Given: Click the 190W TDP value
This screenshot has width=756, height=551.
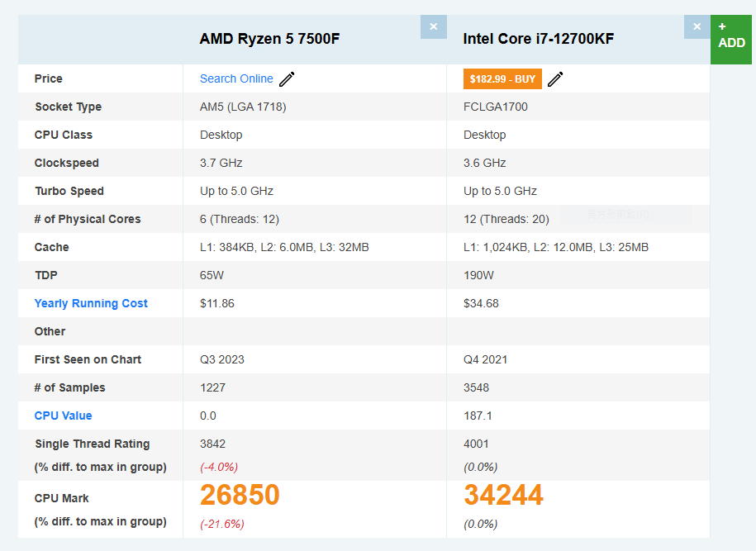Looking at the screenshot, I should tap(478, 275).
